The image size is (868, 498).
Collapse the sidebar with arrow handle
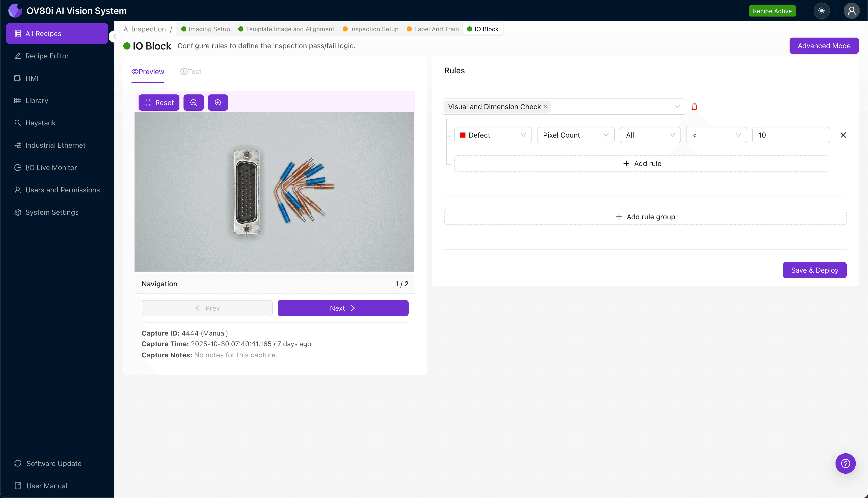click(x=115, y=37)
